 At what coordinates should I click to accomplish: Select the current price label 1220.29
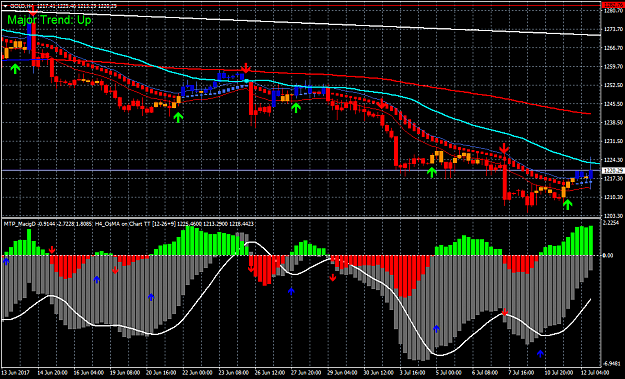[x=612, y=171]
